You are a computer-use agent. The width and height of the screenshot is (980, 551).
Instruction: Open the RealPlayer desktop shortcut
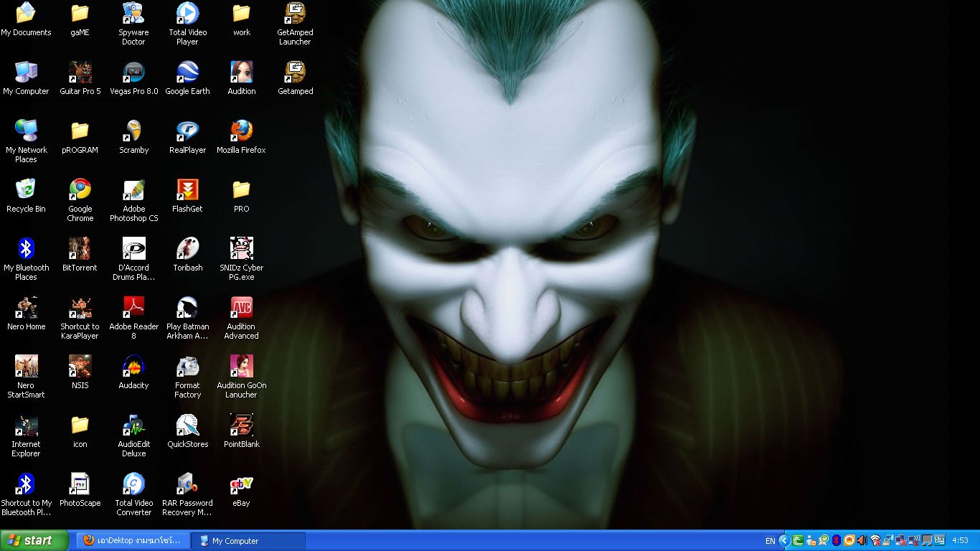[187, 137]
